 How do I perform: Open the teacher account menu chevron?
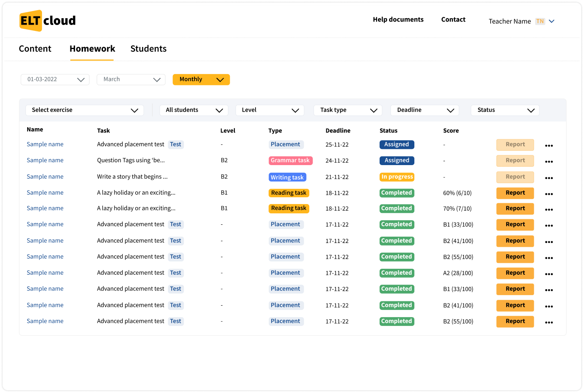click(552, 21)
